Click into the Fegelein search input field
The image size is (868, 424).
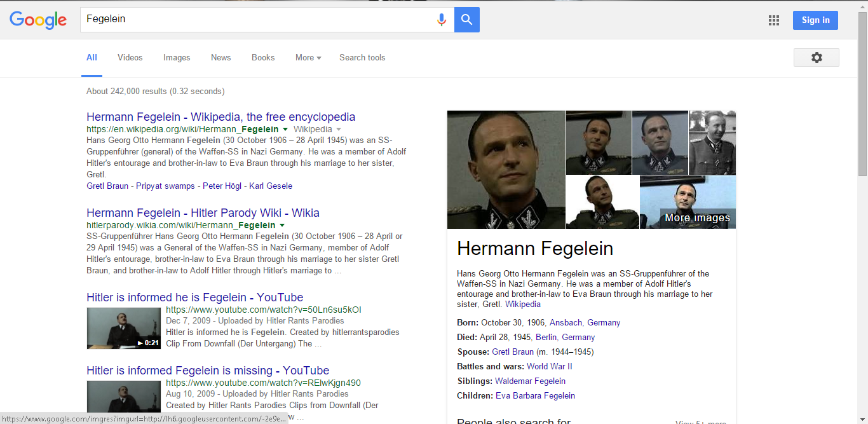[x=257, y=20]
